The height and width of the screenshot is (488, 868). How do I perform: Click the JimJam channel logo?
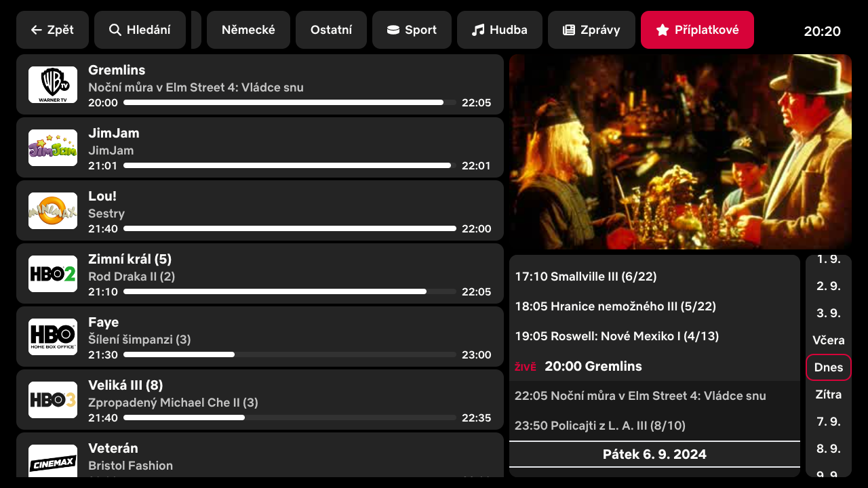pos(53,148)
